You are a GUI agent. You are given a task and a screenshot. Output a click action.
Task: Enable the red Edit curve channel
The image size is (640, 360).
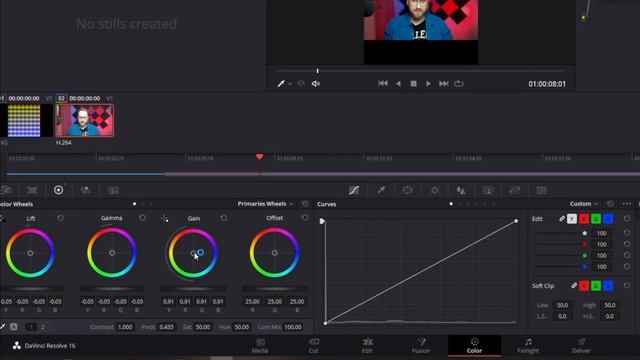[x=584, y=219]
